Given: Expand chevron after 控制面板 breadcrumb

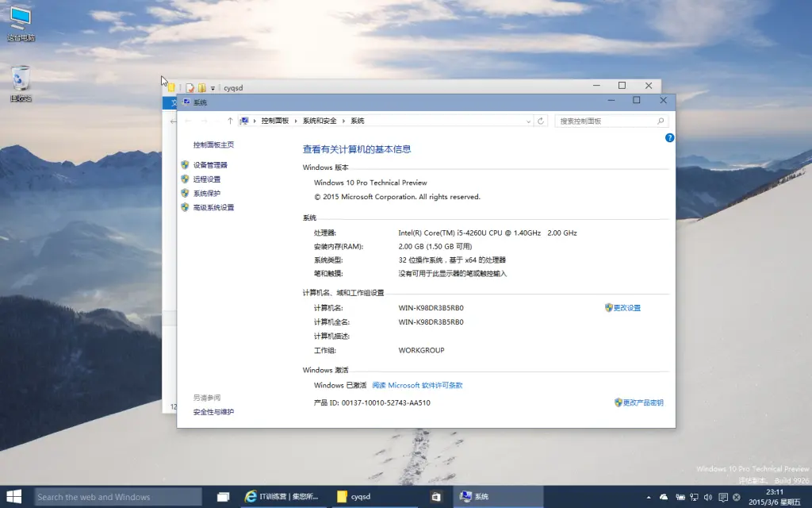Looking at the screenshot, I should pyautogui.click(x=296, y=121).
